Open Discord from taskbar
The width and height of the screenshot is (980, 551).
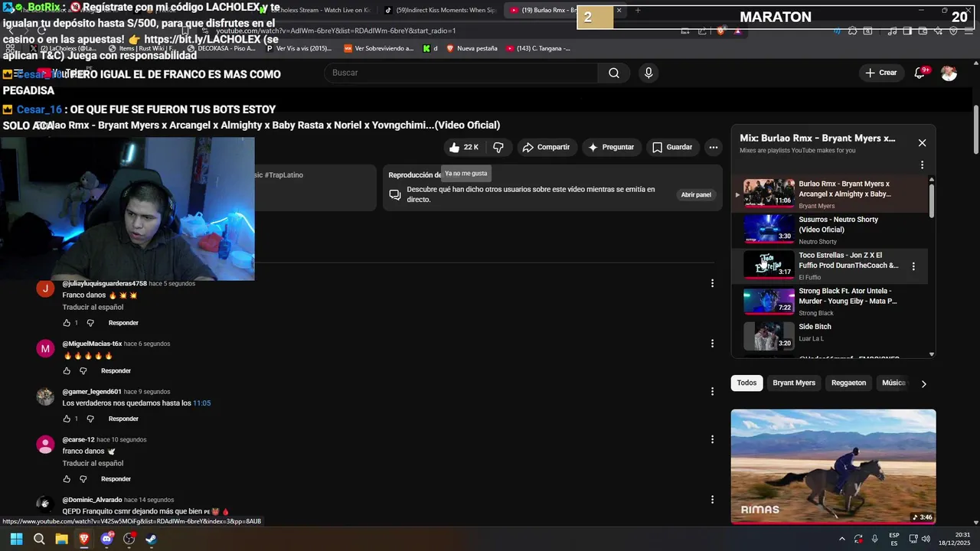pos(106,539)
